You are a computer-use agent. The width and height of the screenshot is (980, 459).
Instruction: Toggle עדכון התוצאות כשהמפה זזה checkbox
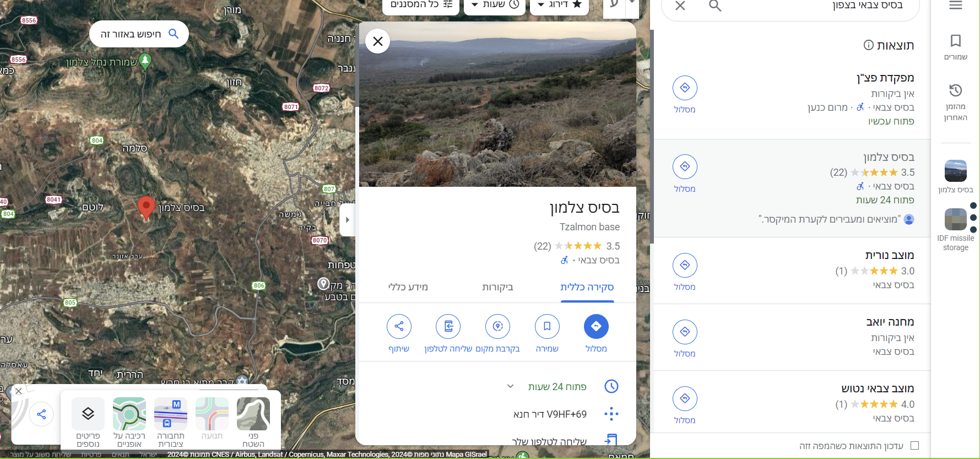click(915, 445)
